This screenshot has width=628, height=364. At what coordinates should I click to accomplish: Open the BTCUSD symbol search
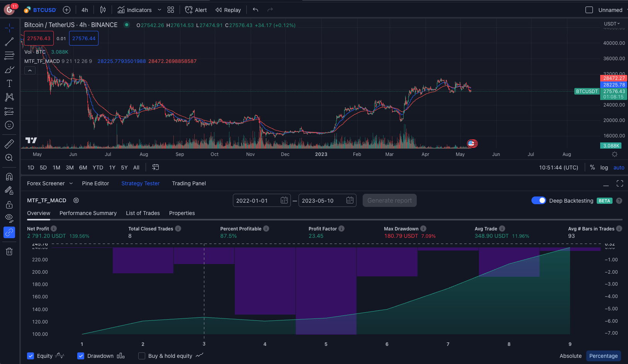point(40,10)
